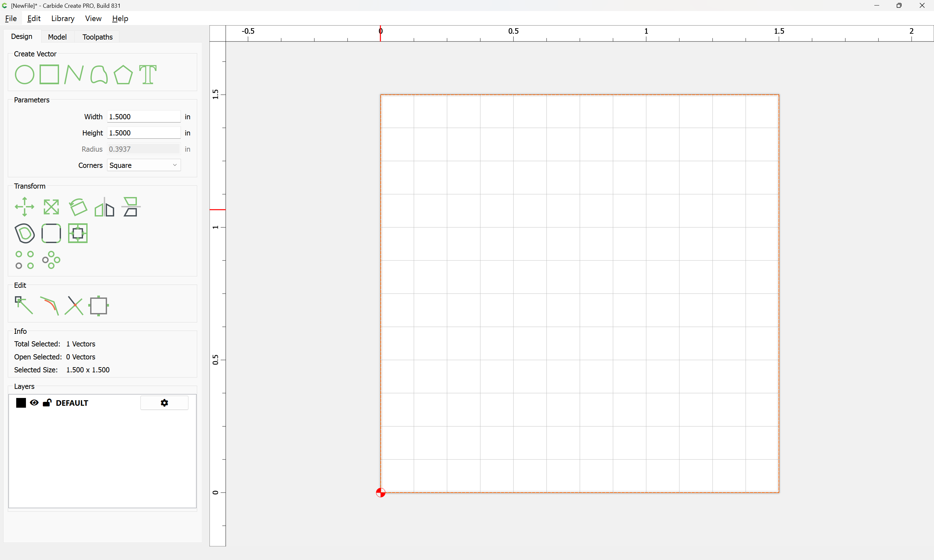This screenshot has width=934, height=560.
Task: Select the Polyline tool
Action: [74, 74]
